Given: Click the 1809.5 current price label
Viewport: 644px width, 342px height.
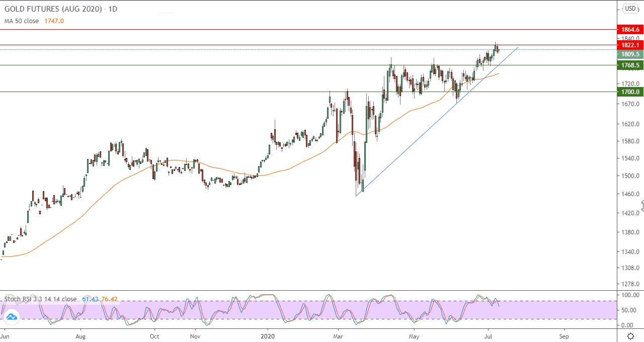Looking at the screenshot, I should coord(630,54).
